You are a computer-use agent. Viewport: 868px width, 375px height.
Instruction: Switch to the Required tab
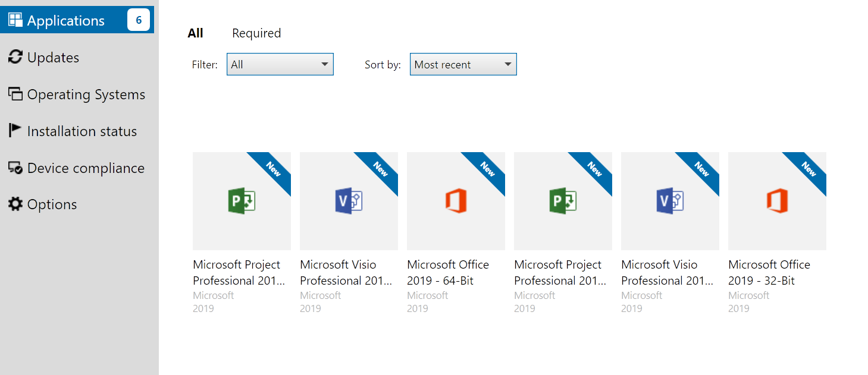[x=256, y=33]
